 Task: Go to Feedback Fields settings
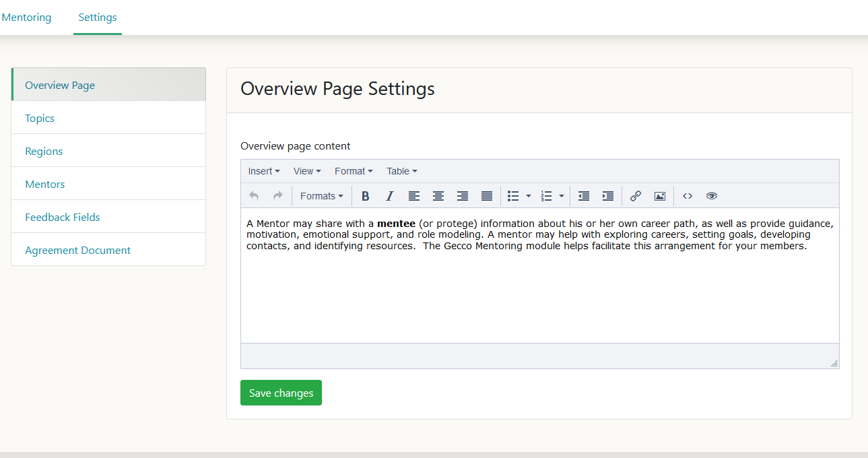click(x=62, y=217)
